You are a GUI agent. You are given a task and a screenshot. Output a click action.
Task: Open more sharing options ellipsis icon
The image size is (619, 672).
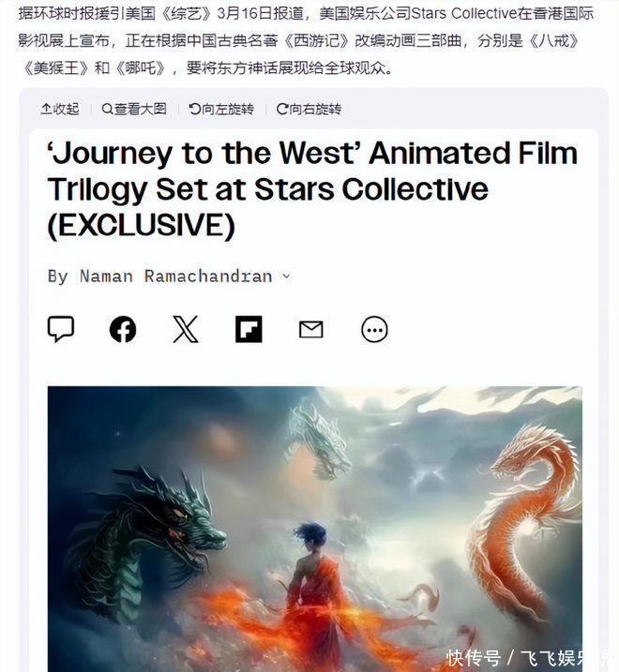click(x=374, y=329)
